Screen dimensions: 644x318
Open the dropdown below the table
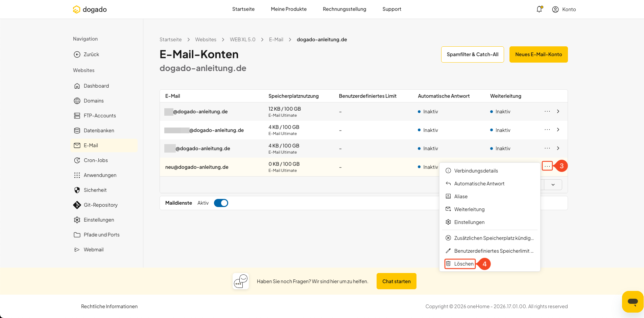click(553, 185)
